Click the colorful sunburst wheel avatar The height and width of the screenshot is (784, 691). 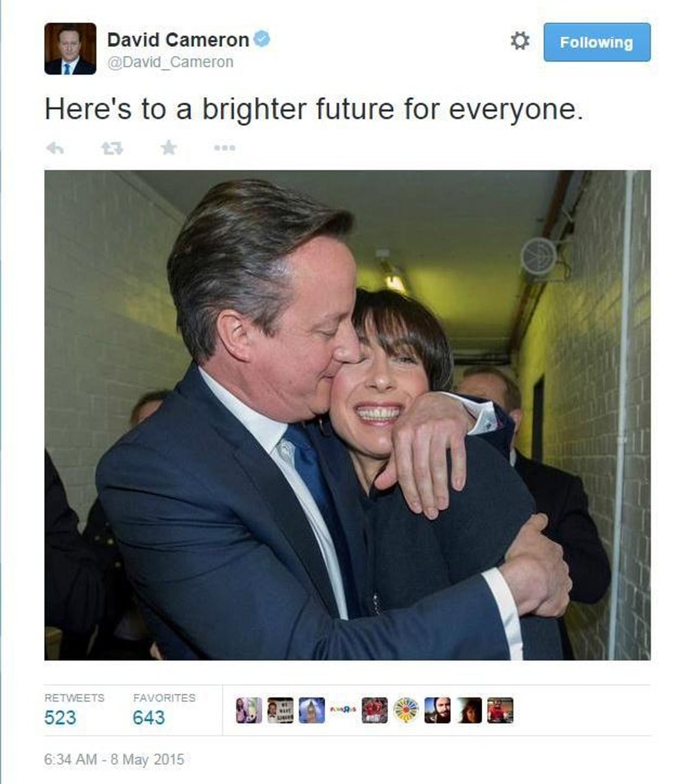click(x=406, y=710)
